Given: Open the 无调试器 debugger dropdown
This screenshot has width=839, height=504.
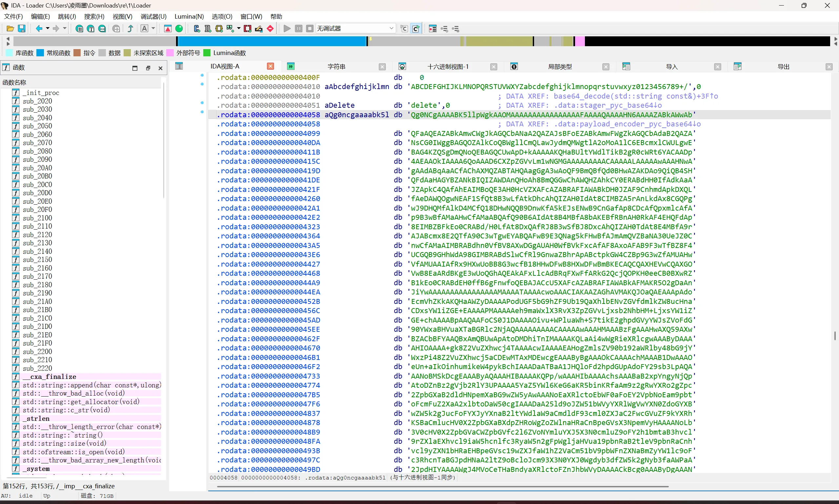Looking at the screenshot, I should pyautogui.click(x=356, y=28).
